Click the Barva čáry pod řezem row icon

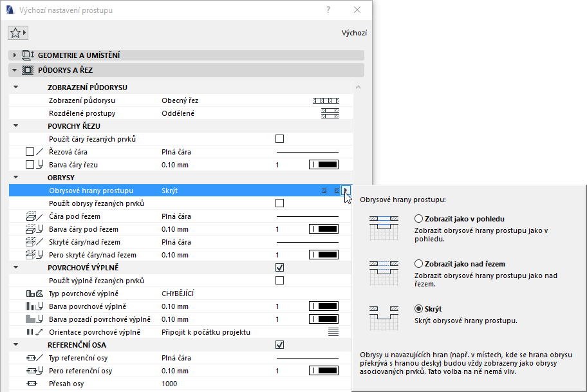[x=35, y=229]
